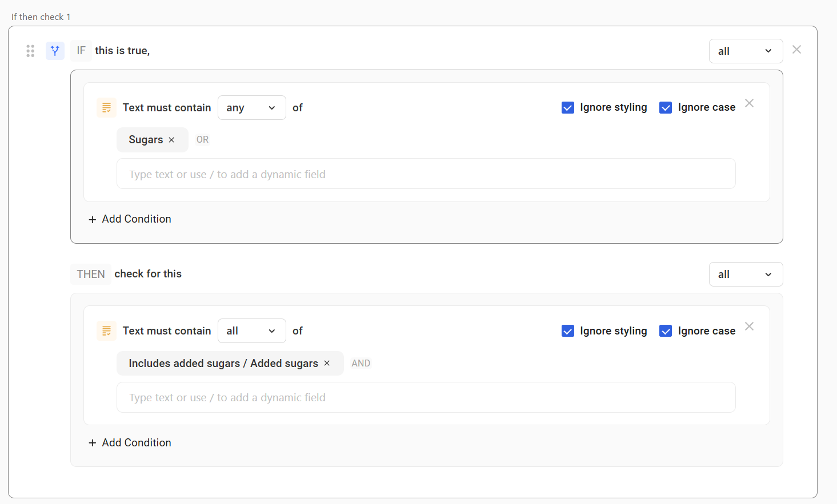Remove the entire If then check block

796,50
